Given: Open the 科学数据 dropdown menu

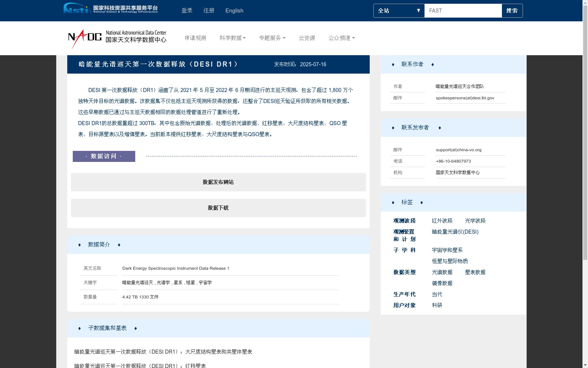Looking at the screenshot, I should (x=233, y=38).
